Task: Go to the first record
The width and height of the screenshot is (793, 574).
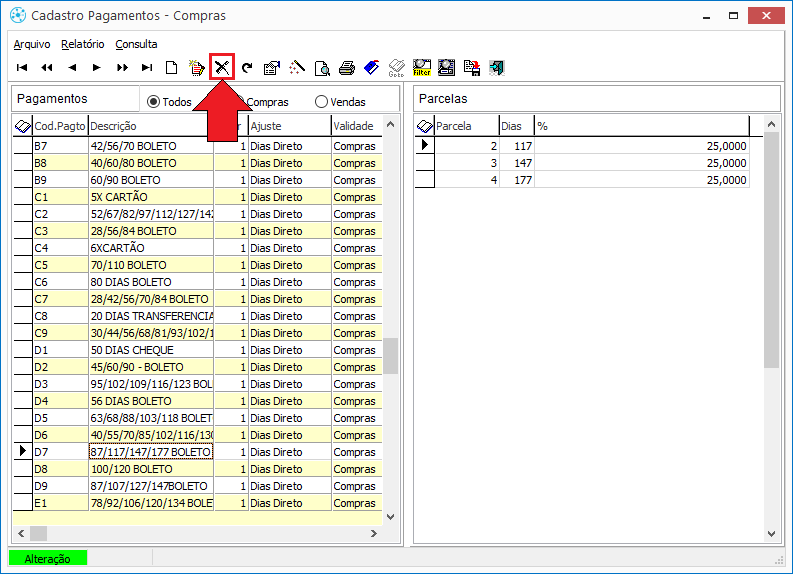Action: tap(22, 67)
